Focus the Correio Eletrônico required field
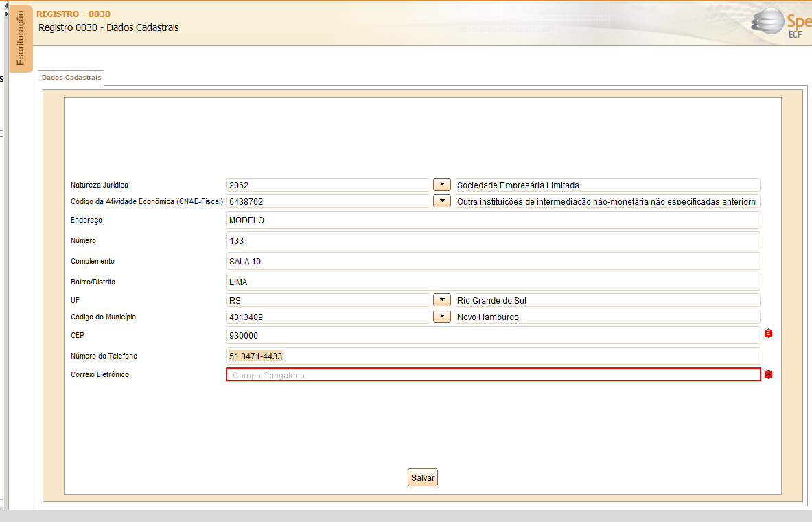 click(493, 375)
